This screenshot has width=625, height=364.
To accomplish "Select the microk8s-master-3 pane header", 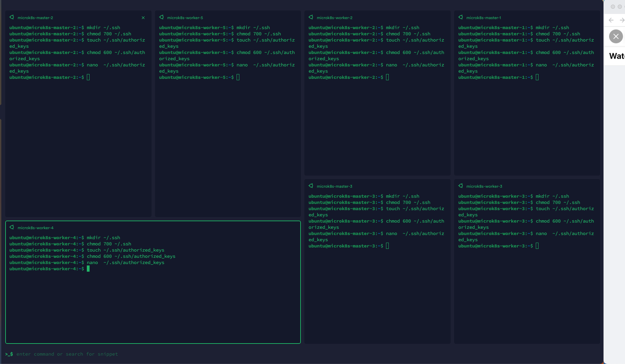I will [x=334, y=186].
